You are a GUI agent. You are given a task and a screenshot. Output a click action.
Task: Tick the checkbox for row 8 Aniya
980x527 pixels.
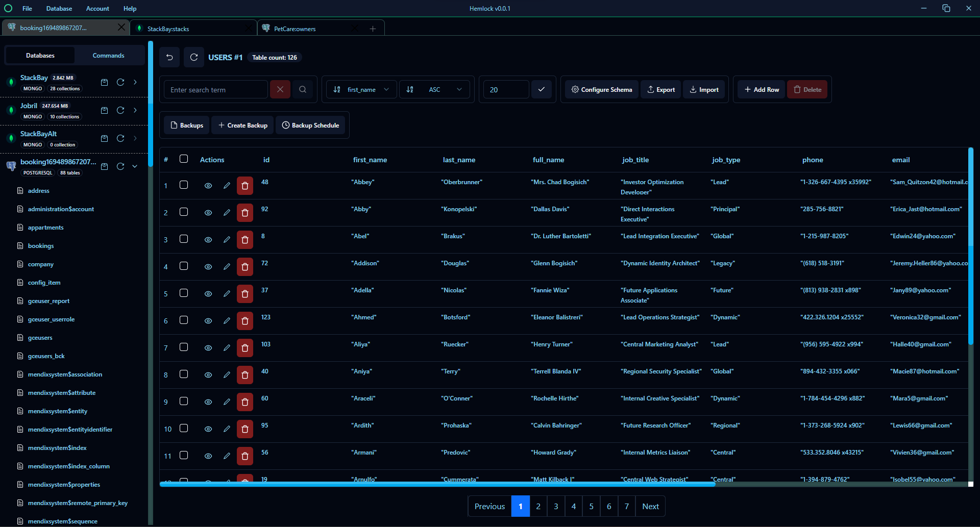184,374
